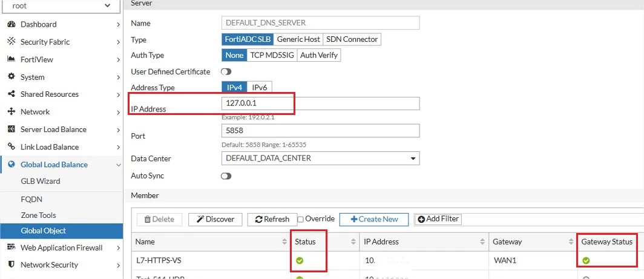644x279 pixels.
Task: Expand the FortiView chevron
Action: click(x=118, y=59)
